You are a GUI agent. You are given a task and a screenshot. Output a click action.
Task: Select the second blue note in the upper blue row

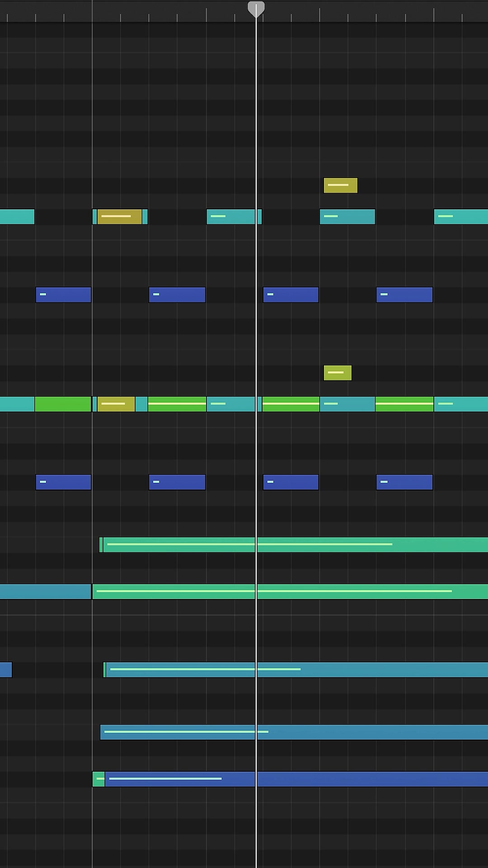pyautogui.click(x=177, y=295)
